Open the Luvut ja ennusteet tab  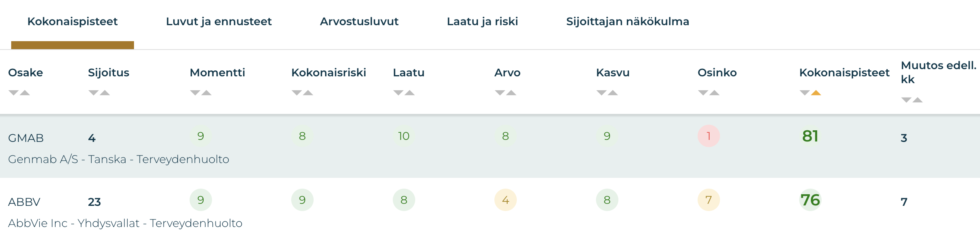coord(219,22)
